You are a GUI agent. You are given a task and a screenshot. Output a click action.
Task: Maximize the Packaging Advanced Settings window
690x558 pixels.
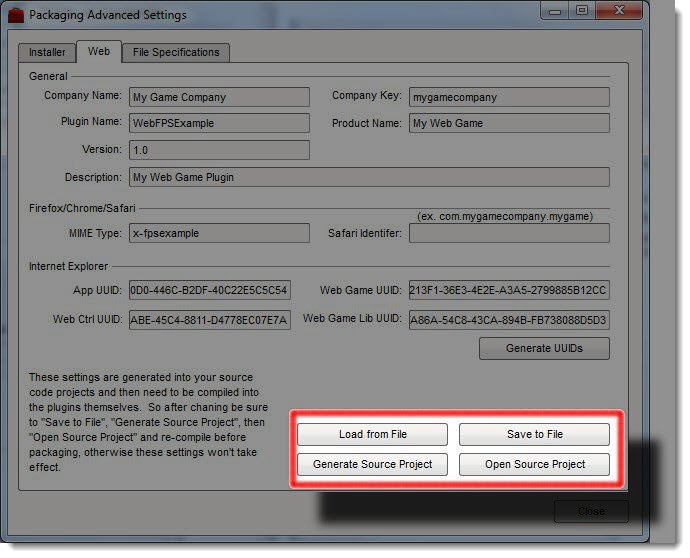[582, 11]
